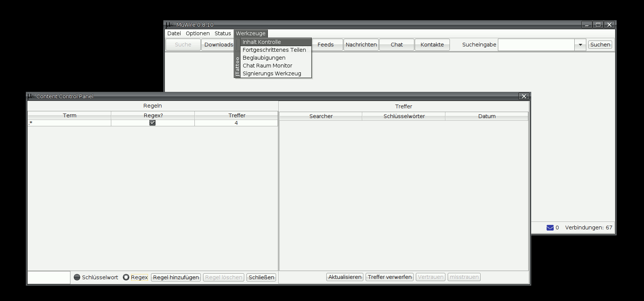
Task: Switch to the Nachrichten tab
Action: (361, 45)
